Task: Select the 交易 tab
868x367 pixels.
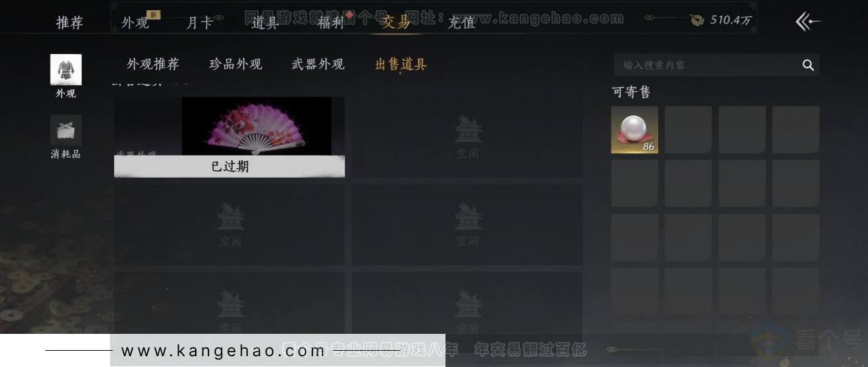Action: pyautogui.click(x=396, y=22)
